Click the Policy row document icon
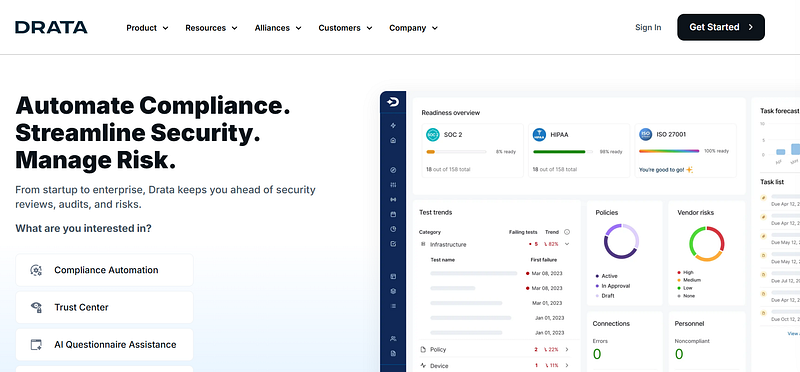Screen dimensions: 800x372 click(423, 350)
